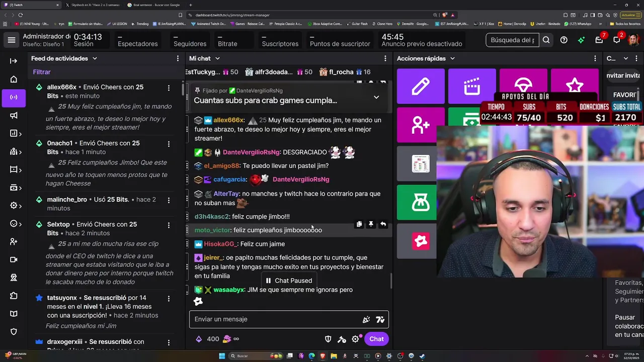
Task: Expand the Mi chat panel dropdown
Action: tap(218, 59)
